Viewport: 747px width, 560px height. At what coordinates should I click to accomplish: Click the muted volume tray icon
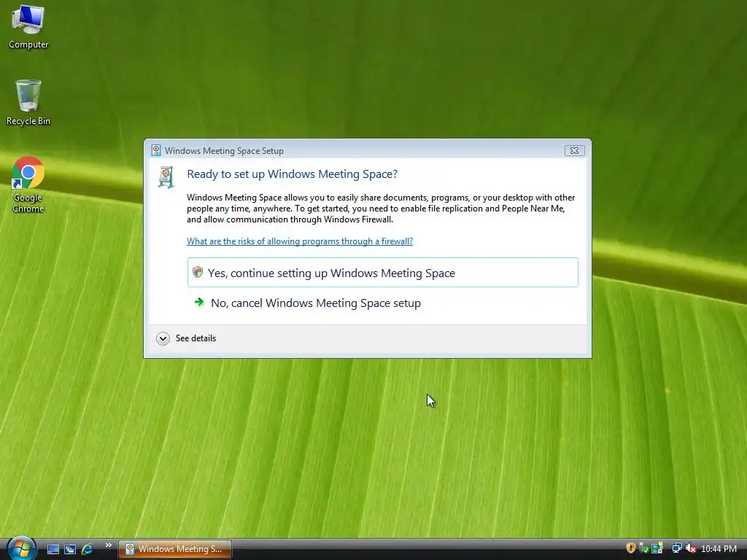coord(691,548)
